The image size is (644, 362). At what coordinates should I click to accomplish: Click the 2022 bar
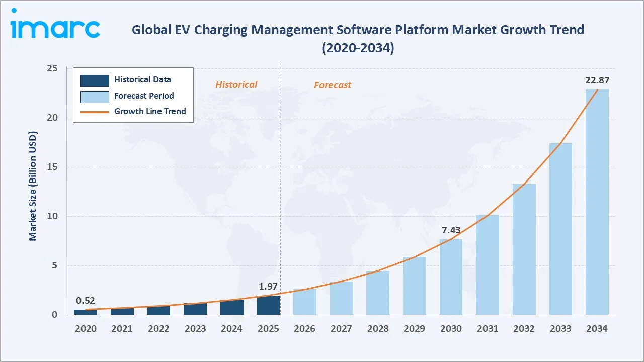coord(158,310)
